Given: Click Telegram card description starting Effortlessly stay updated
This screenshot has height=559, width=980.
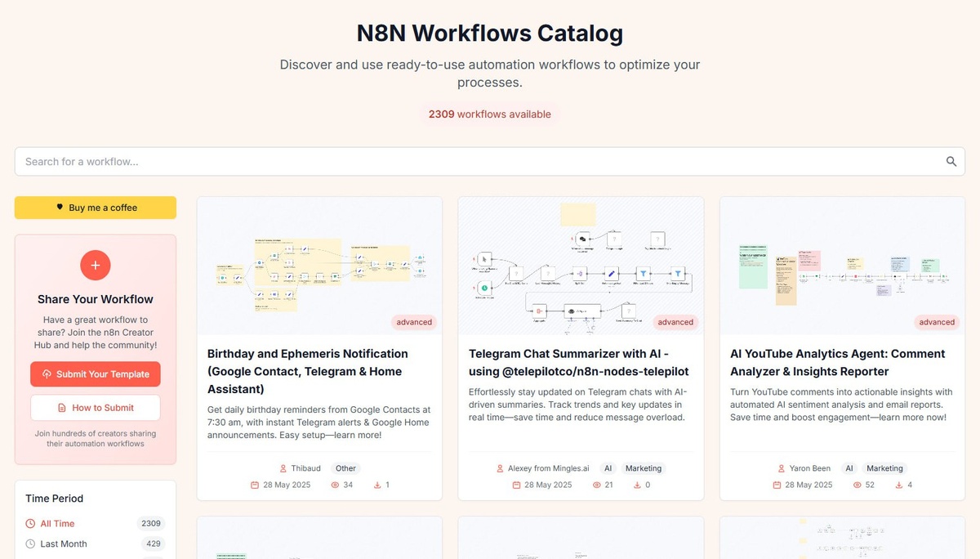Looking at the screenshot, I should [x=578, y=405].
